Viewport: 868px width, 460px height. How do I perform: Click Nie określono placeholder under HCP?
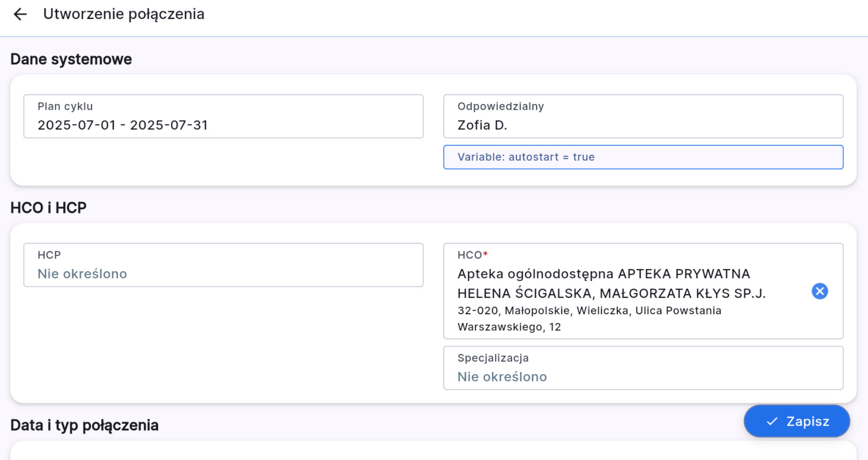pos(82,274)
